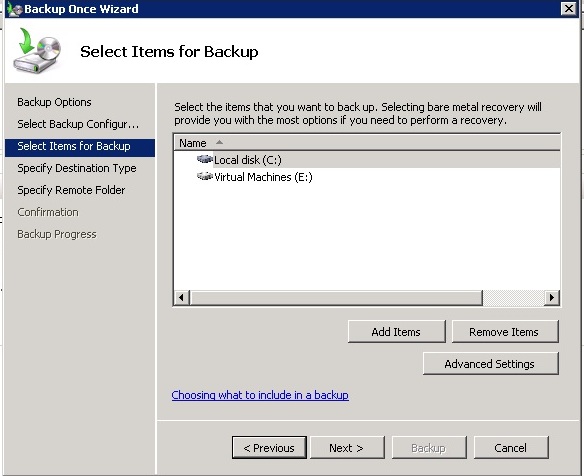Screen dimensions: 584x476
Task: Click the Virtual Machines (E:) drive icon
Action: [x=204, y=176]
